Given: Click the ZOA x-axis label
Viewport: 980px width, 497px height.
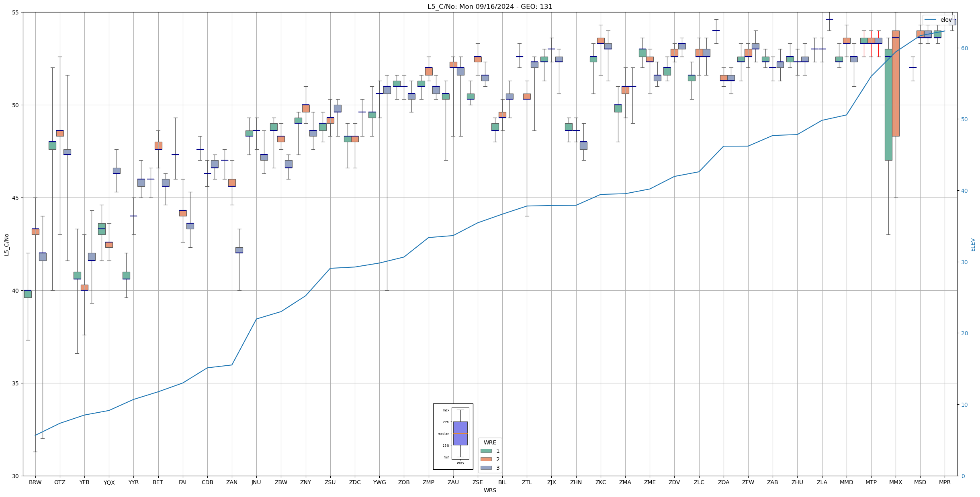Looking at the screenshot, I should [x=724, y=482].
